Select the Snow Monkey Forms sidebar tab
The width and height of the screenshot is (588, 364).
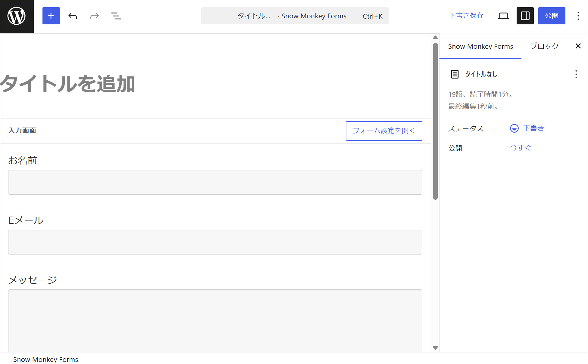pos(480,46)
